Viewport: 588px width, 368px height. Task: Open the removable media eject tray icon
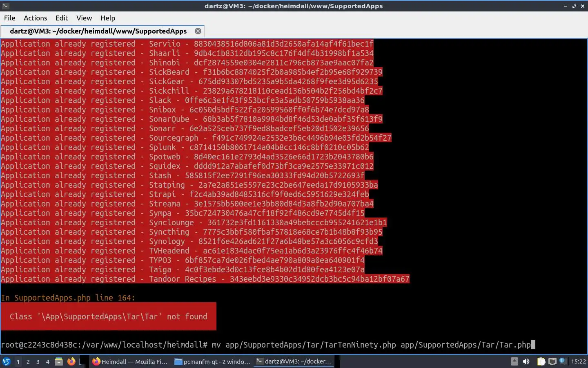(x=514, y=361)
